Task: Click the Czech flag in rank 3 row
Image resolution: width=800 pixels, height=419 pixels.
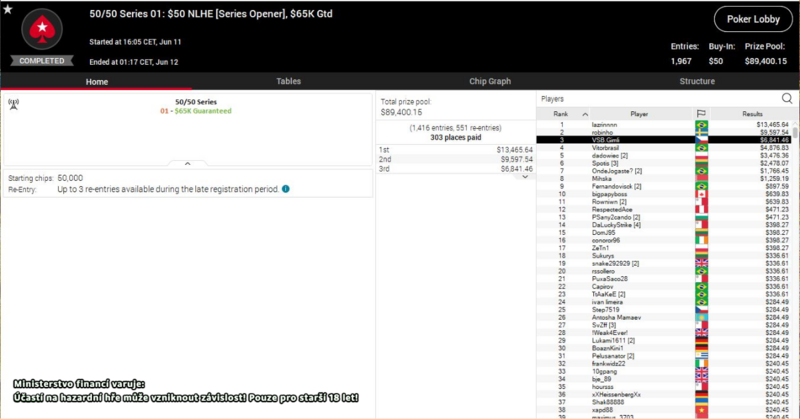Action: pos(702,140)
